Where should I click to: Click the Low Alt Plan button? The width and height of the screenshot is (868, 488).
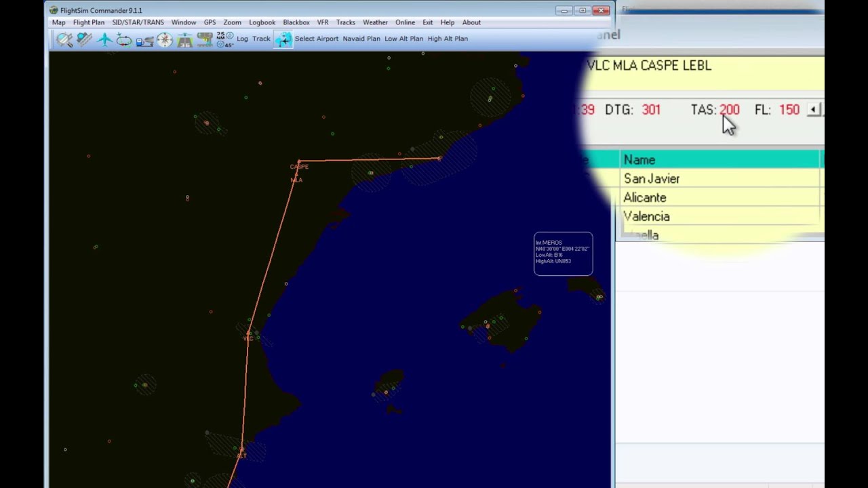tap(403, 39)
